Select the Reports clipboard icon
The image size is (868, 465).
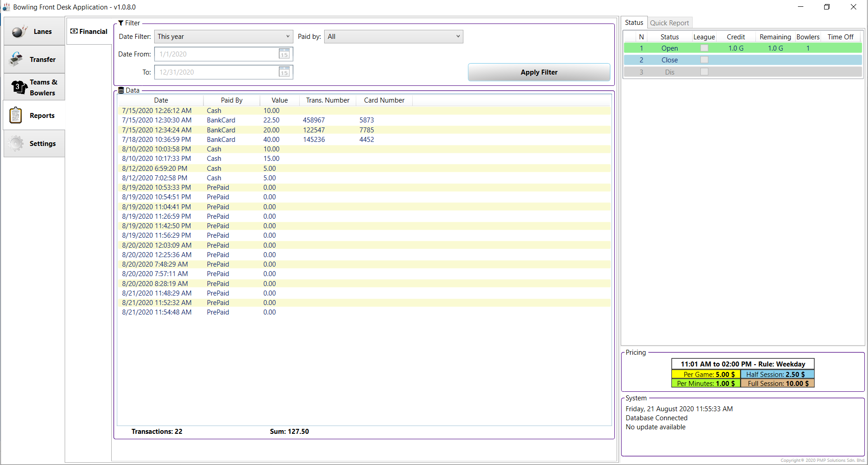16,115
